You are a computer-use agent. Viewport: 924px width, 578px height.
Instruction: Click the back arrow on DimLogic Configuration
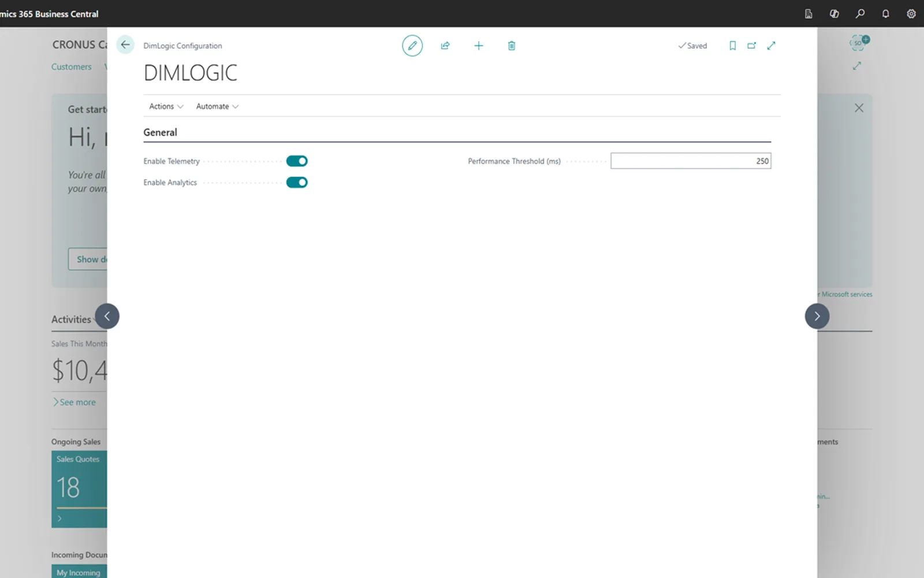[125, 45]
